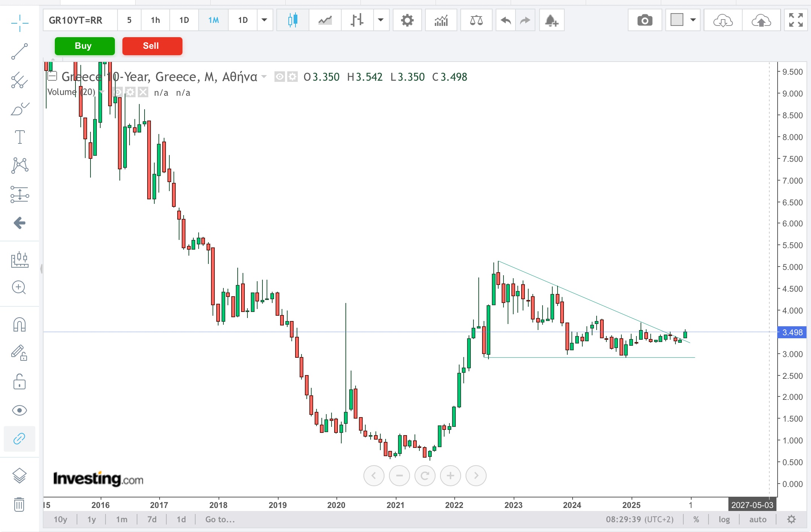Open chart settings gear in toolbar
The width and height of the screenshot is (811, 532).
coord(407,20)
